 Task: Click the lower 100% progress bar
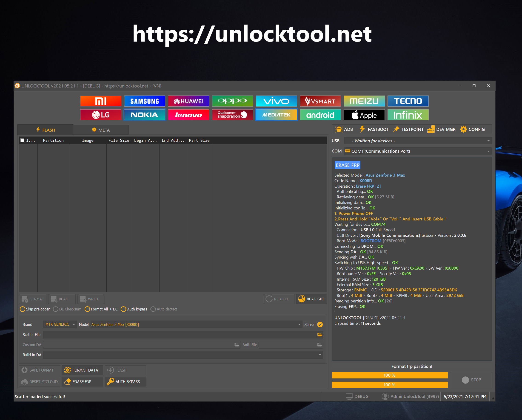point(390,385)
